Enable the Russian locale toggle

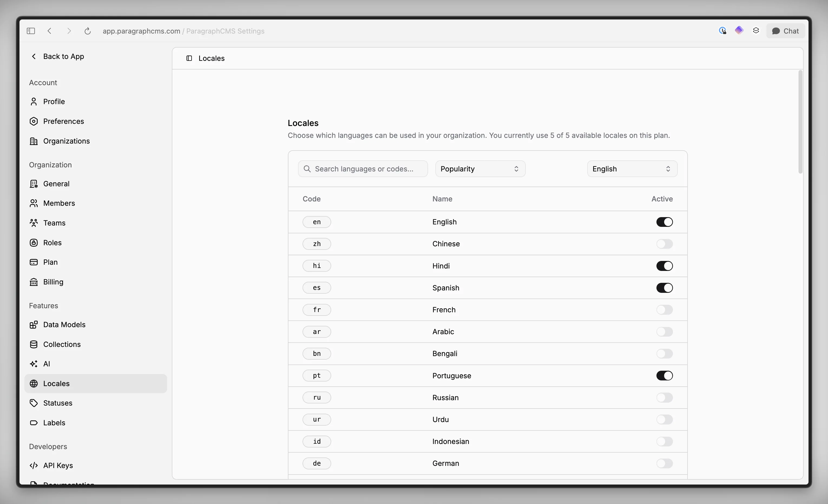[664, 397]
